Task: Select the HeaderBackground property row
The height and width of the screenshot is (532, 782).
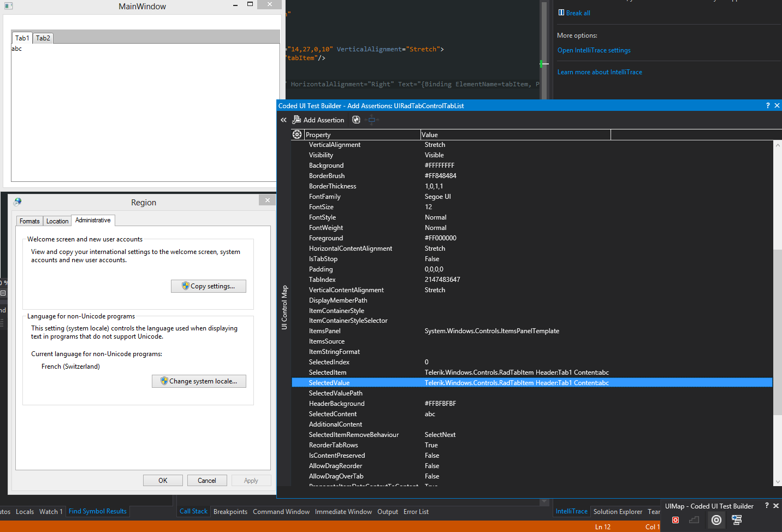Action: click(x=532, y=404)
